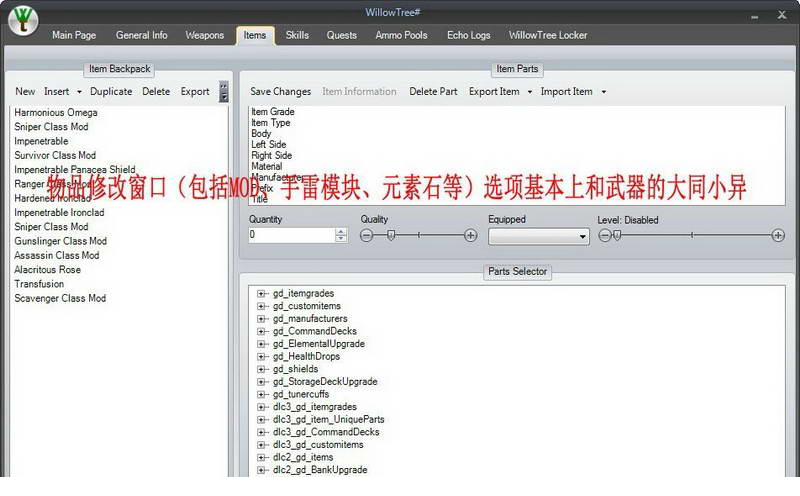Image resolution: width=800 pixels, height=496 pixels.
Task: Click the WillowTree logo icon
Action: click(x=23, y=20)
